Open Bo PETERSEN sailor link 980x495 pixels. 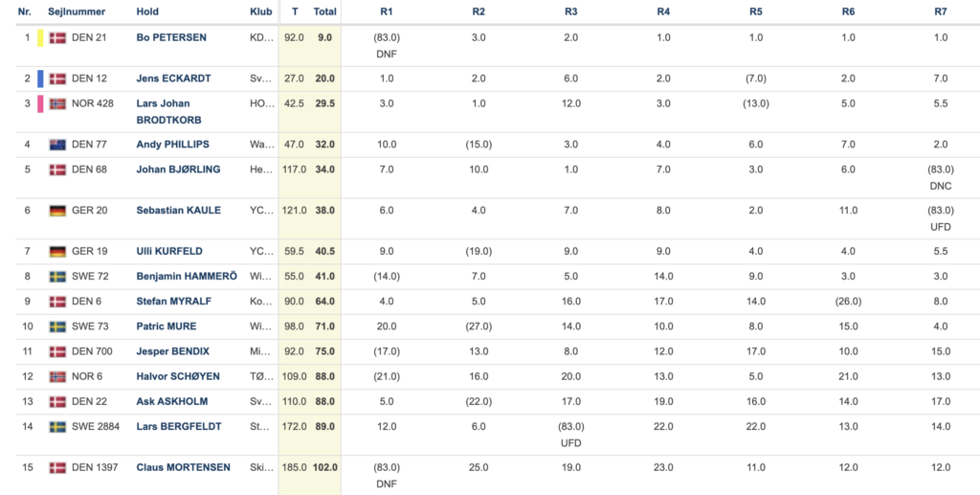(x=171, y=37)
